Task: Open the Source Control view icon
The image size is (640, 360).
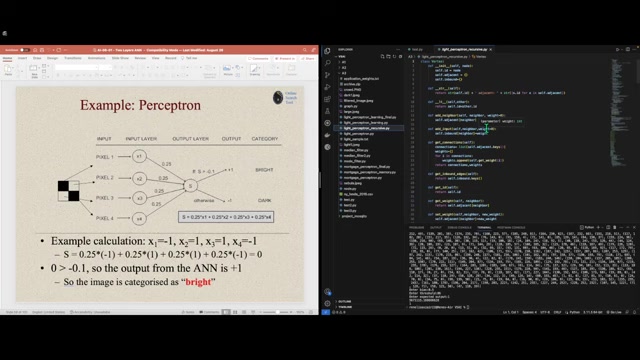Action: point(327,75)
